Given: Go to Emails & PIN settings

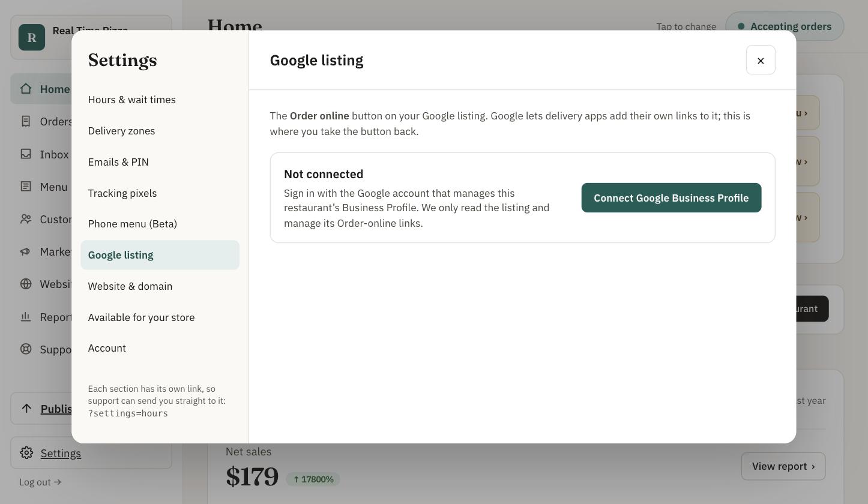Looking at the screenshot, I should pos(160,162).
